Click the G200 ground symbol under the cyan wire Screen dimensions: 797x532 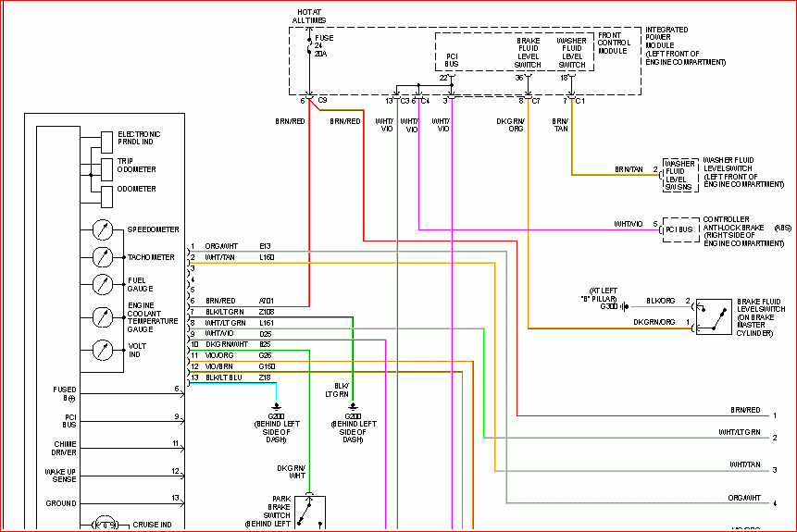[276, 406]
